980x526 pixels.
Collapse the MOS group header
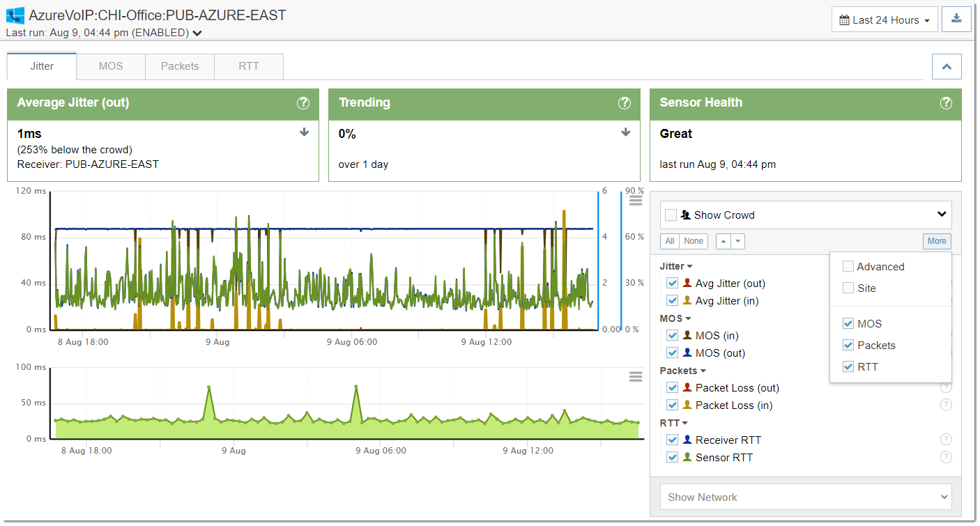coord(675,318)
